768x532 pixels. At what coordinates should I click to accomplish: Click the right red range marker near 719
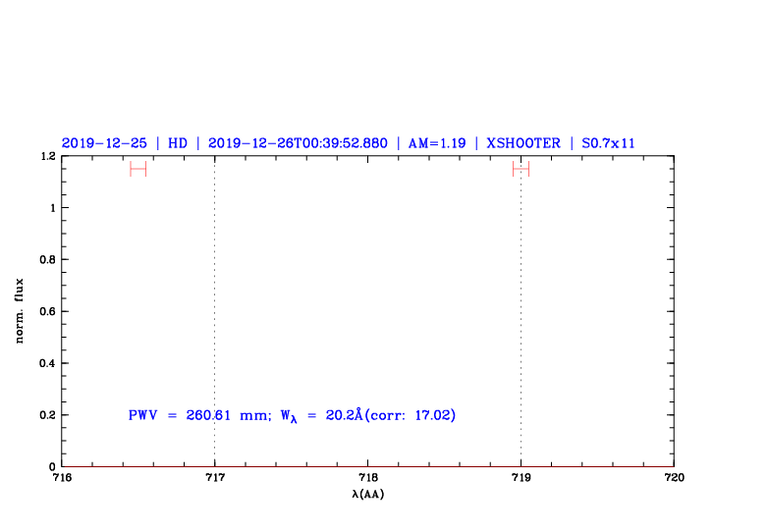click(x=521, y=169)
